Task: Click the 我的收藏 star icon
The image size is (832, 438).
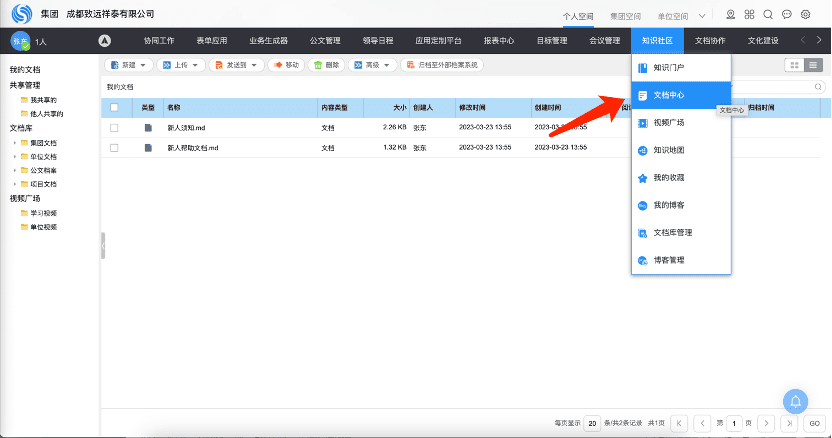Action: point(643,178)
